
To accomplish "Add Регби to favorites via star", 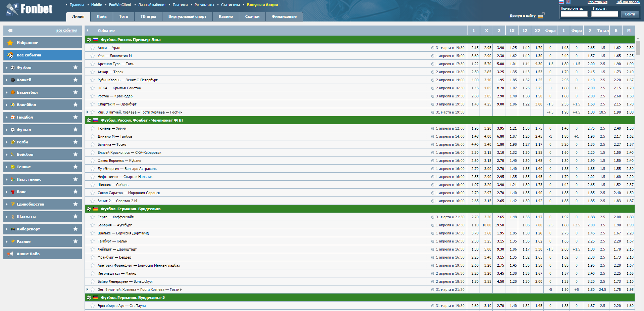I will 76,142.
